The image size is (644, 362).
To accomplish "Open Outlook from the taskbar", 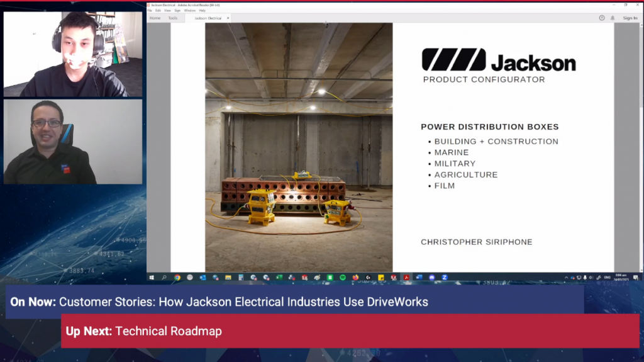I will [203, 278].
